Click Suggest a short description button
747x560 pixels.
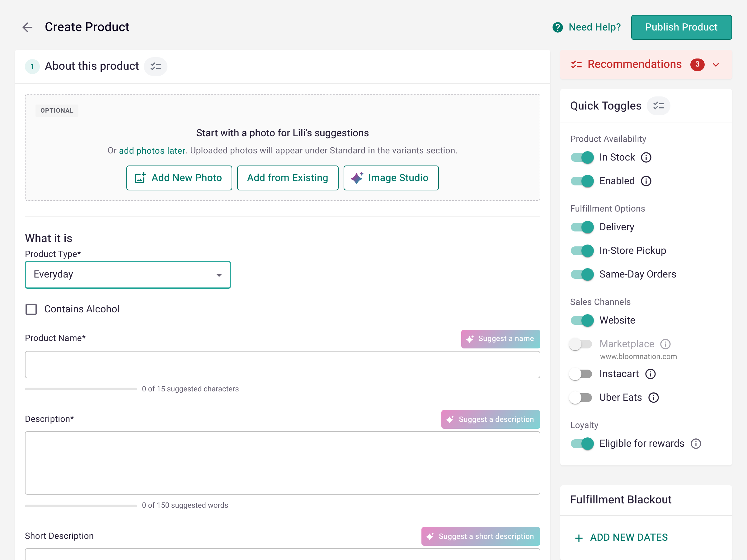481,536
